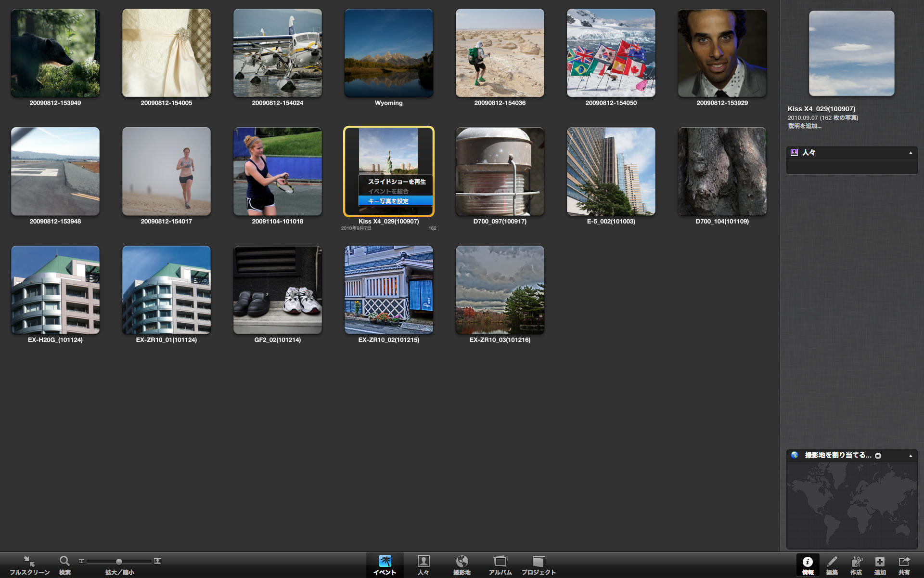Select the Wyoming event thumbnail
This screenshot has width=924, height=578.
tap(388, 53)
